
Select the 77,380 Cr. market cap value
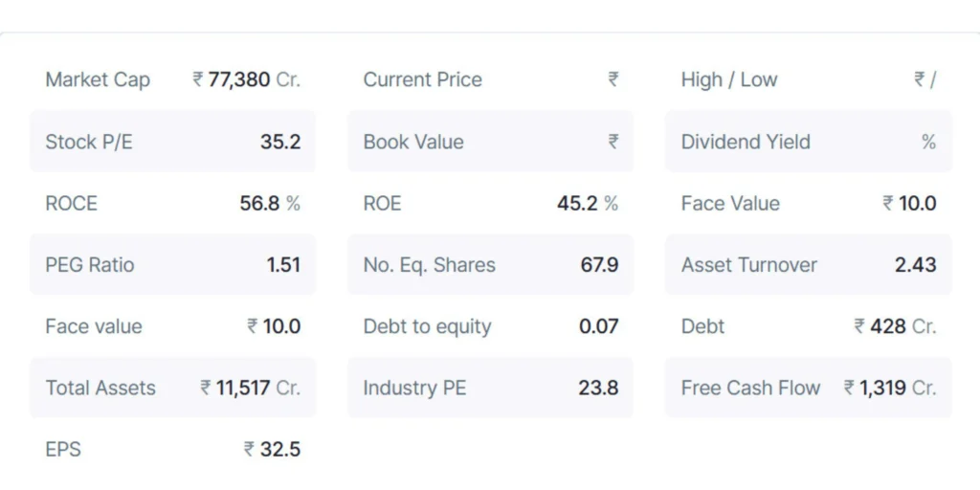(246, 80)
